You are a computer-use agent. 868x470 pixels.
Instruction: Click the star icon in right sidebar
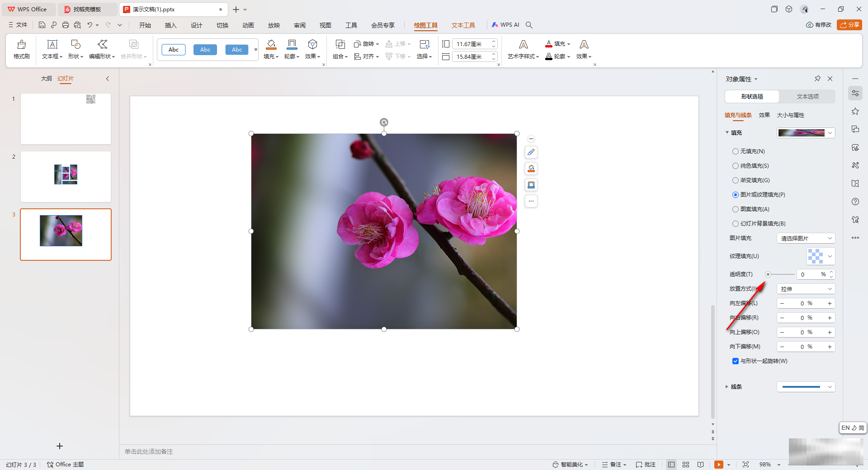click(x=855, y=111)
